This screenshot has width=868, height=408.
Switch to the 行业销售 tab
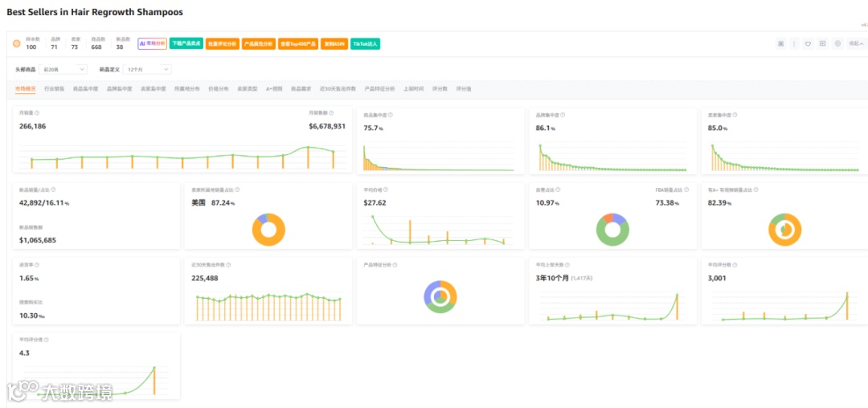click(55, 88)
